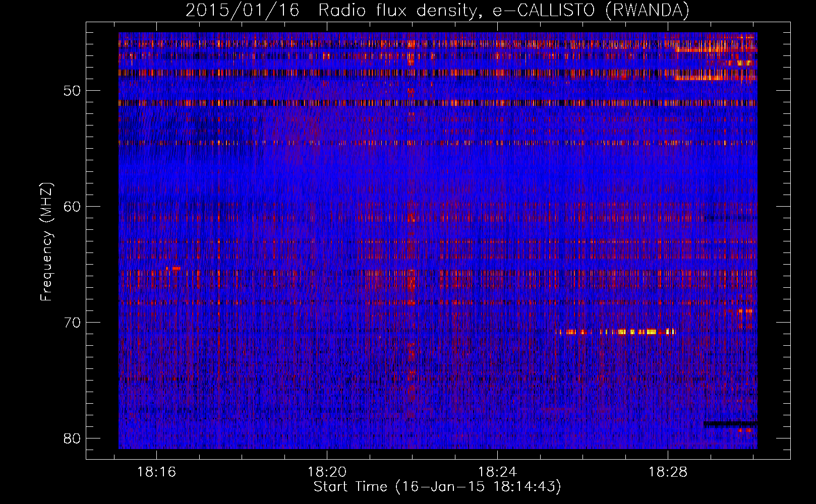Click the bright yellow burst near 71 MHz

616,332
